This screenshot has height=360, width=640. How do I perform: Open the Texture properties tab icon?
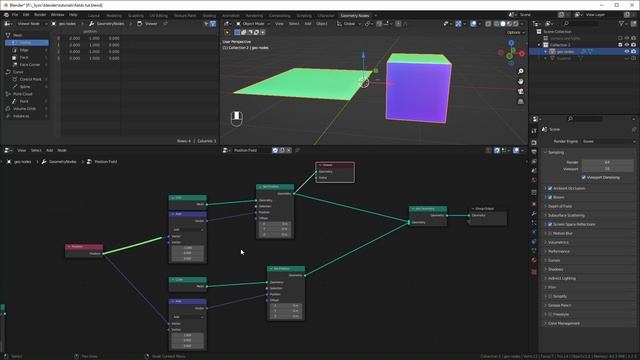[x=534, y=272]
